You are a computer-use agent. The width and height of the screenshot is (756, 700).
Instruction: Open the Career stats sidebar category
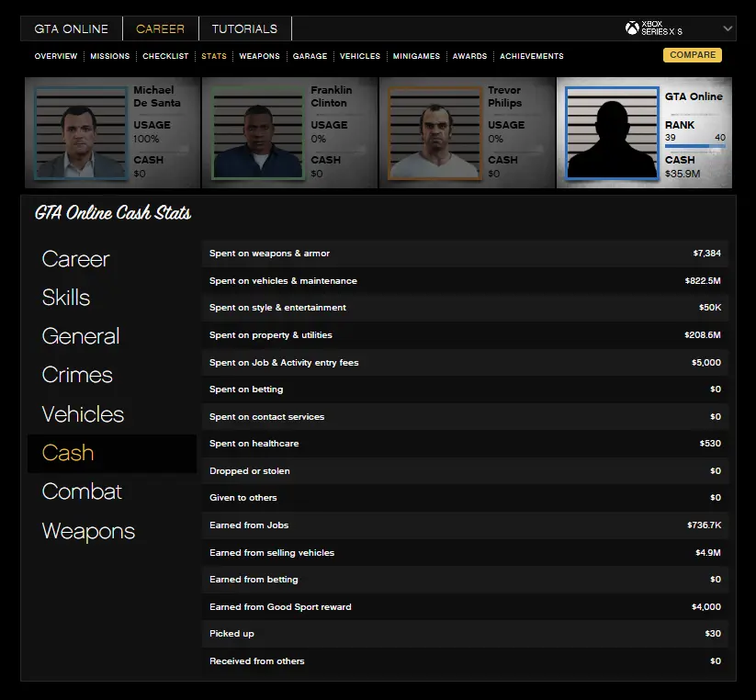75,259
